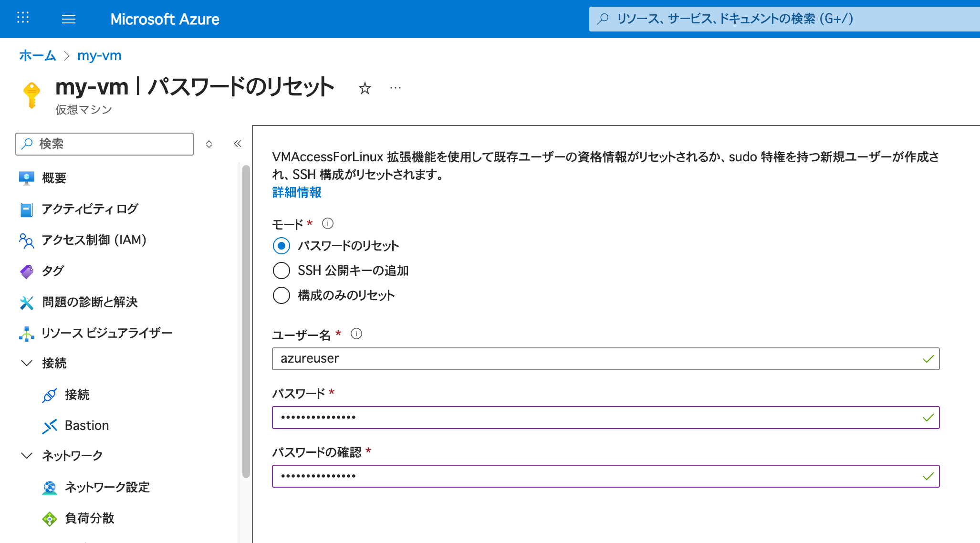Collapse the ネットワーク section chevron

click(x=27, y=456)
